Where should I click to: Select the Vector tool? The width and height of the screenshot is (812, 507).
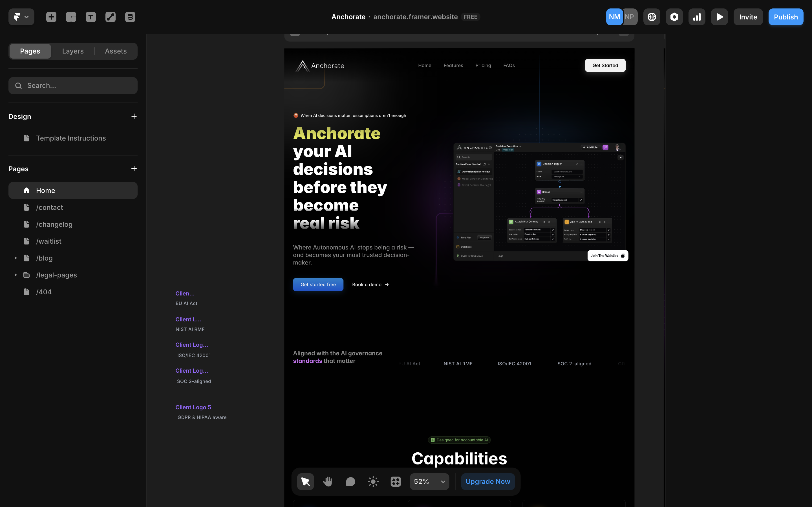click(x=111, y=16)
